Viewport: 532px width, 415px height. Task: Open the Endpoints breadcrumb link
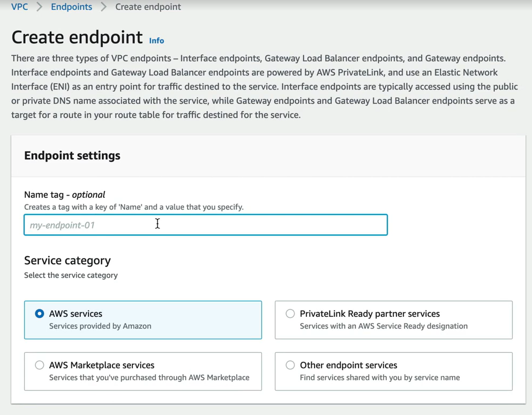point(71,7)
